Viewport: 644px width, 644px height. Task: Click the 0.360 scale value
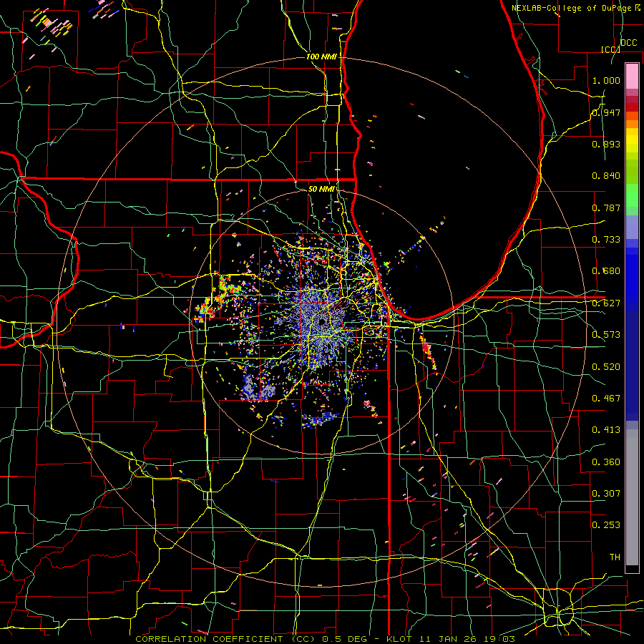click(x=606, y=462)
